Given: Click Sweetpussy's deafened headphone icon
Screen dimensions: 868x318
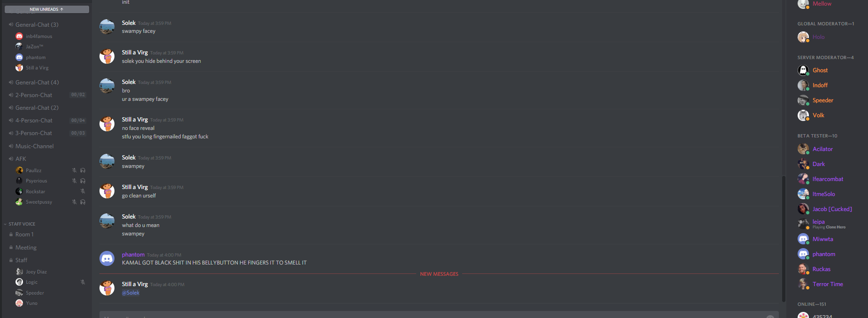Looking at the screenshot, I should tap(83, 202).
